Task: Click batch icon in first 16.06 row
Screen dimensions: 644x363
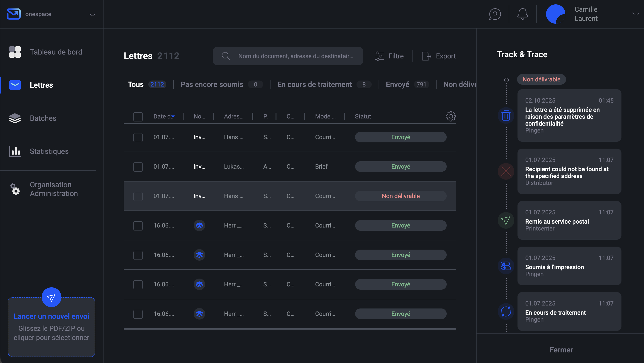Action: click(199, 225)
